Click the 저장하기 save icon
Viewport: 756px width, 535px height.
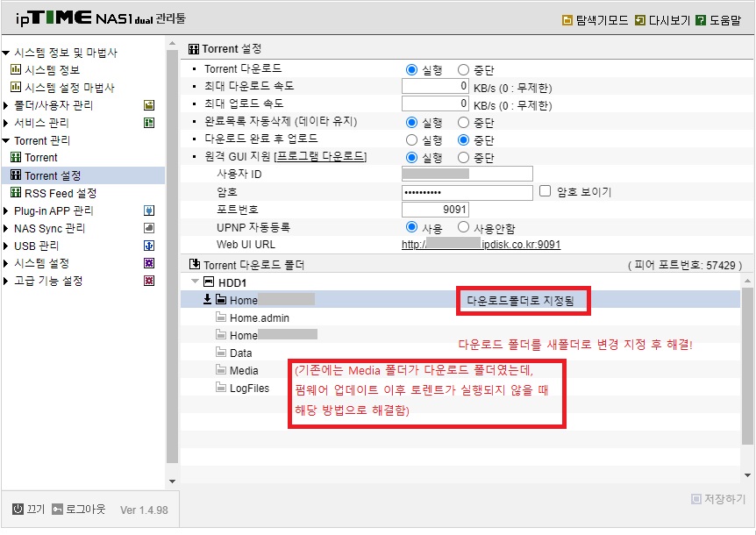pyautogui.click(x=695, y=499)
